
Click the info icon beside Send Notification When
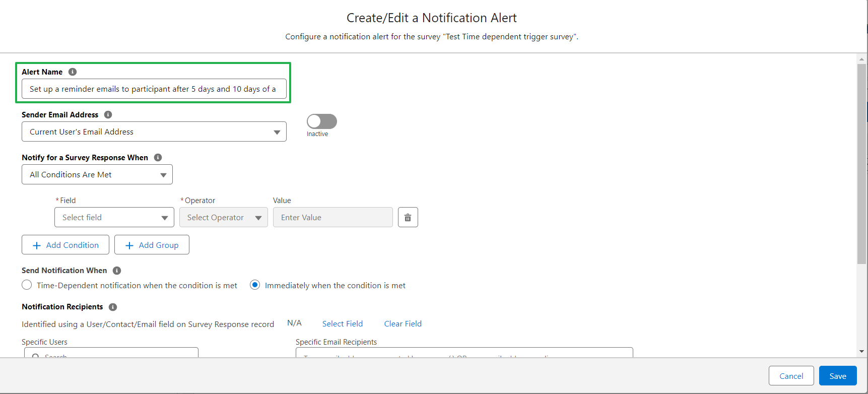coord(116,271)
